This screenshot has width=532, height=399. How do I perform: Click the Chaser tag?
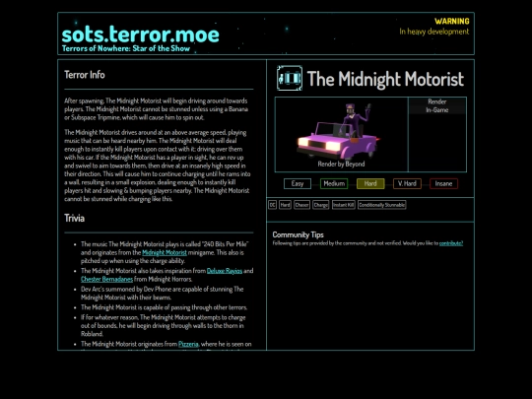[301, 205]
